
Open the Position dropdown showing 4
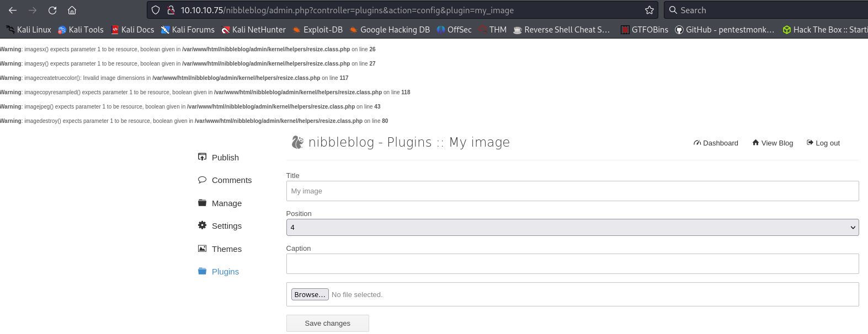[572, 227]
